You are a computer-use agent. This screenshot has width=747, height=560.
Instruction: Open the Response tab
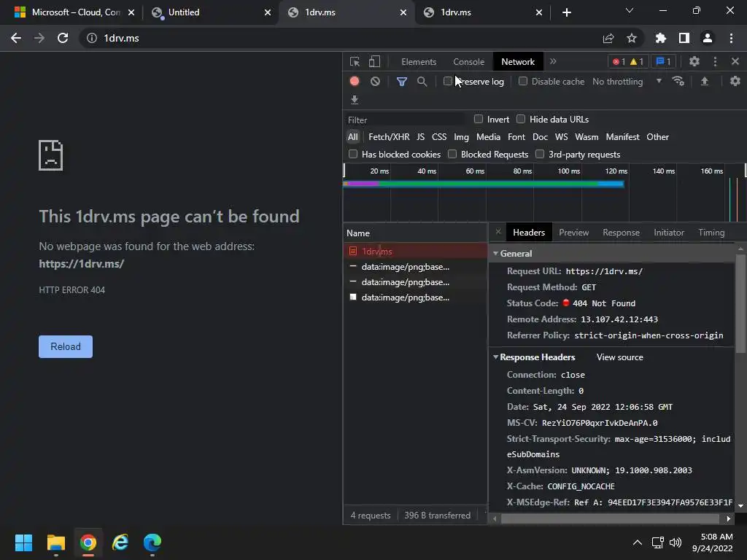[621, 233]
